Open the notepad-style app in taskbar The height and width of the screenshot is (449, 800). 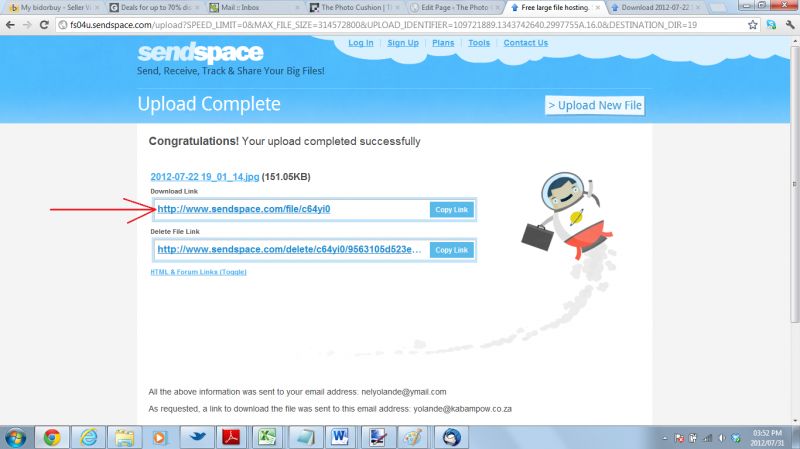(x=305, y=437)
